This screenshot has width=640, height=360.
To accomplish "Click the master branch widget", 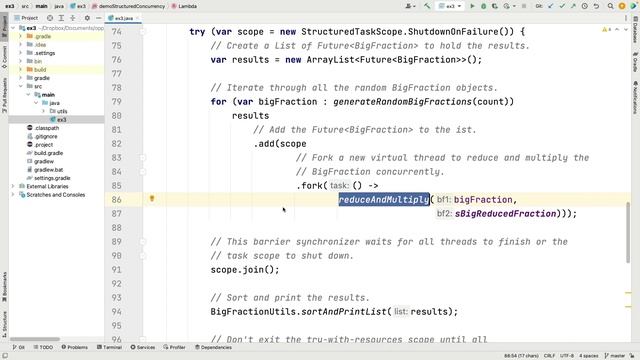I will pos(615,356).
